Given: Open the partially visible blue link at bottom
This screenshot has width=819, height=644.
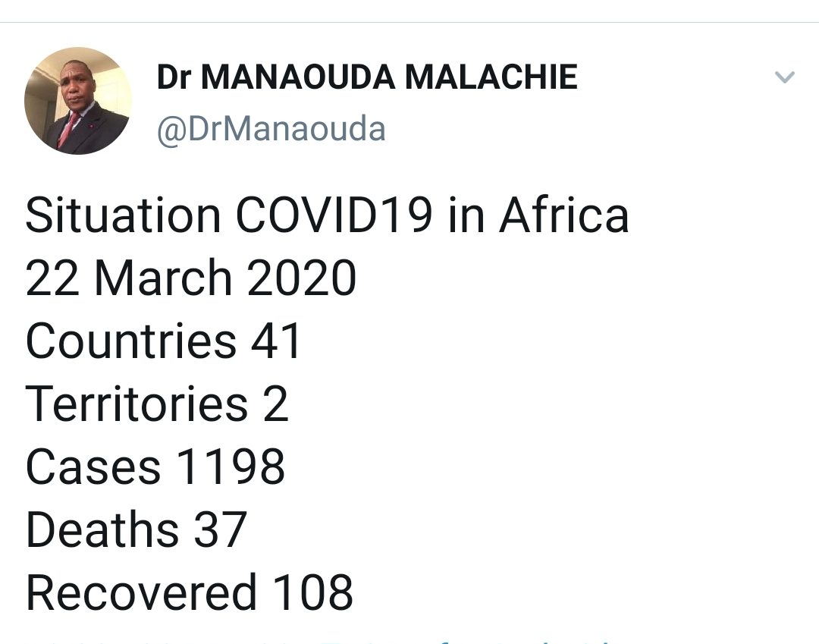Looking at the screenshot, I should tap(465, 641).
